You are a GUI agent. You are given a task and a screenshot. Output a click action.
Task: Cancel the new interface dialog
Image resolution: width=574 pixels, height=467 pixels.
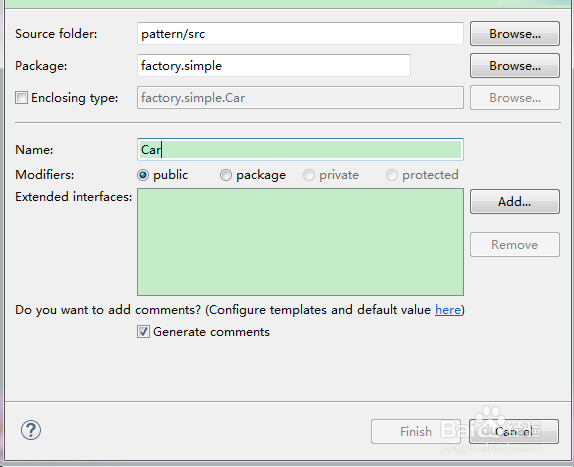tap(514, 431)
